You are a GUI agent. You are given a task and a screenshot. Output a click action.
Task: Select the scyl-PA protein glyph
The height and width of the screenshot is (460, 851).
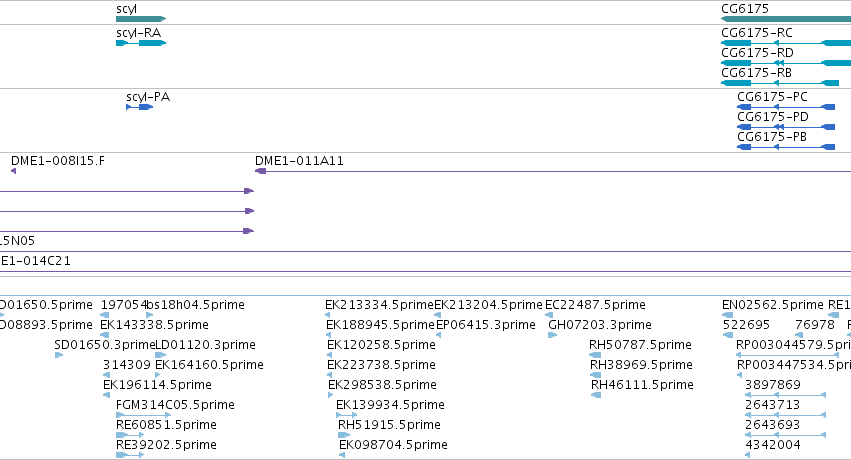point(139,107)
